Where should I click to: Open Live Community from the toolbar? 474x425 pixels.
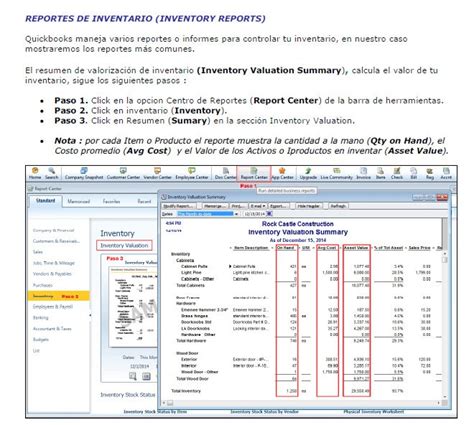tap(336, 173)
